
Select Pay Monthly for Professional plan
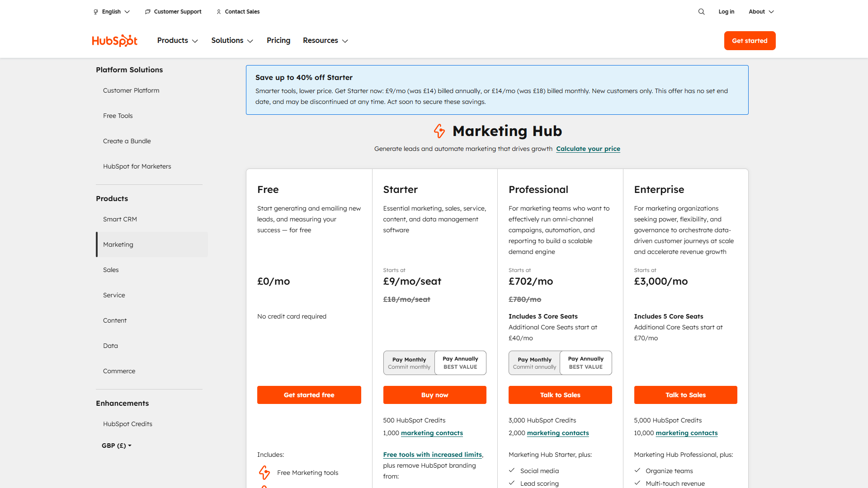[x=534, y=363]
